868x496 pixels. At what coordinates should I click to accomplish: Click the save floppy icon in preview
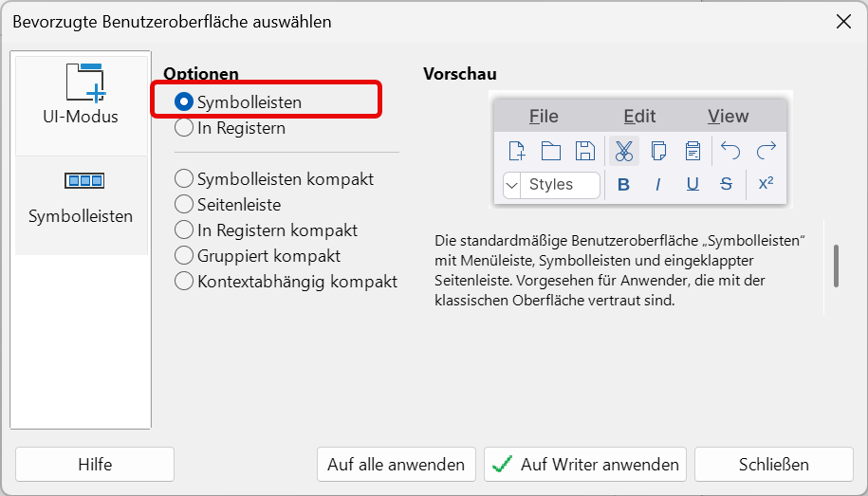(x=585, y=151)
